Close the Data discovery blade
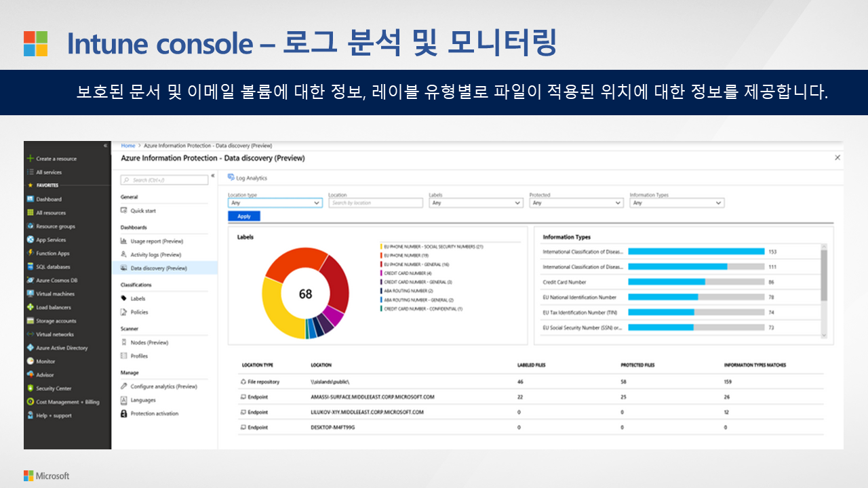 pos(837,157)
